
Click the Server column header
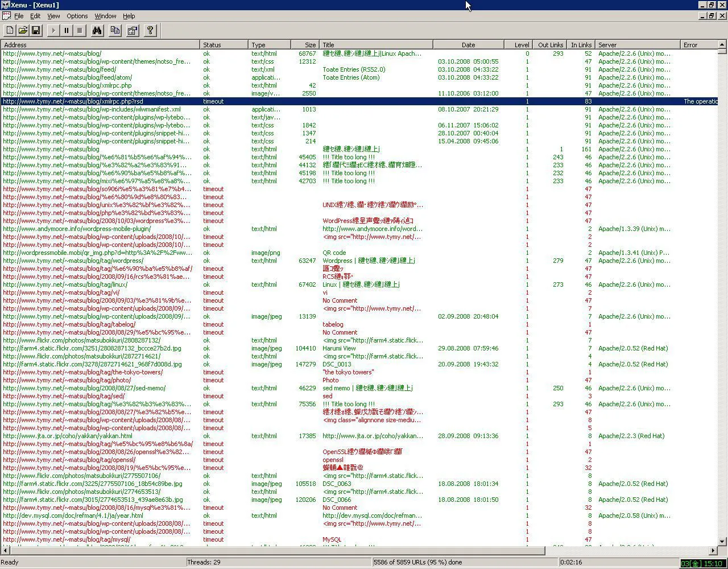[x=637, y=45]
